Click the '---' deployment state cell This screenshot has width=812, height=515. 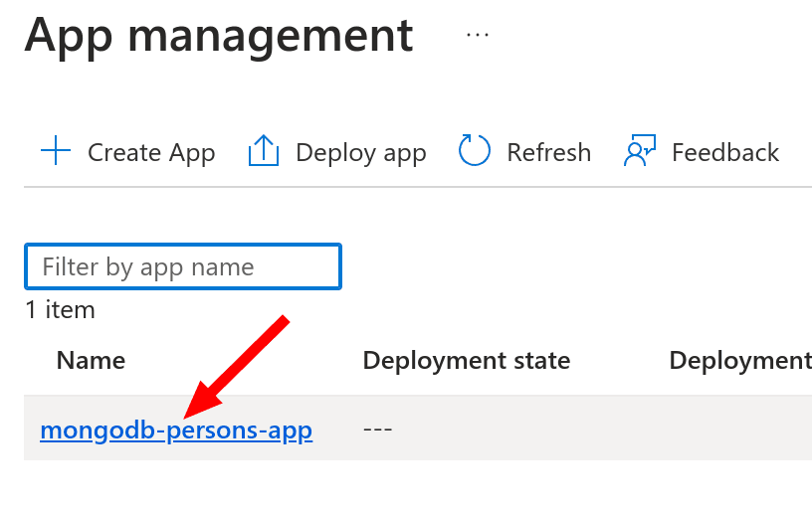click(x=378, y=430)
